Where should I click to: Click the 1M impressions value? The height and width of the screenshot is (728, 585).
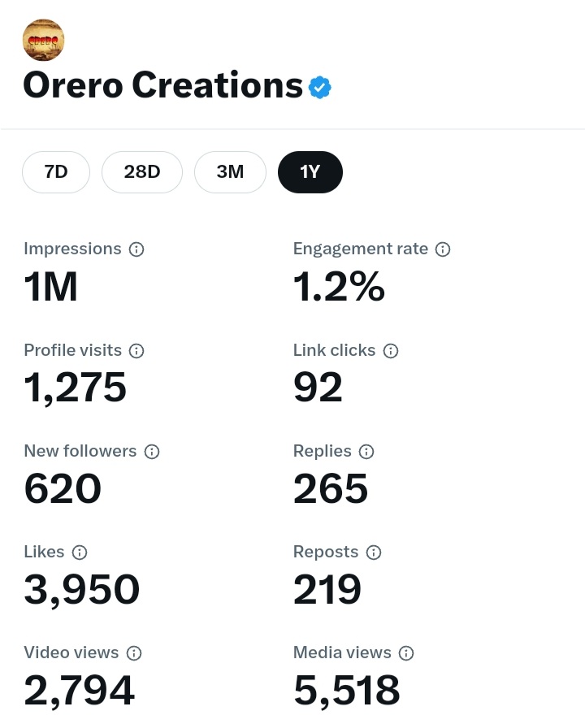click(x=50, y=287)
